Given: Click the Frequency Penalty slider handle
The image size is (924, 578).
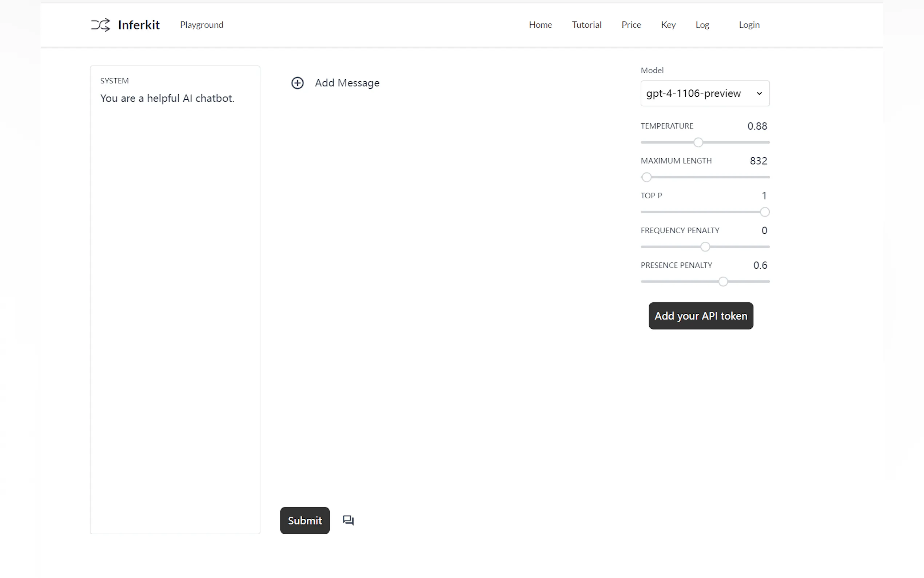Looking at the screenshot, I should pyautogui.click(x=705, y=247).
